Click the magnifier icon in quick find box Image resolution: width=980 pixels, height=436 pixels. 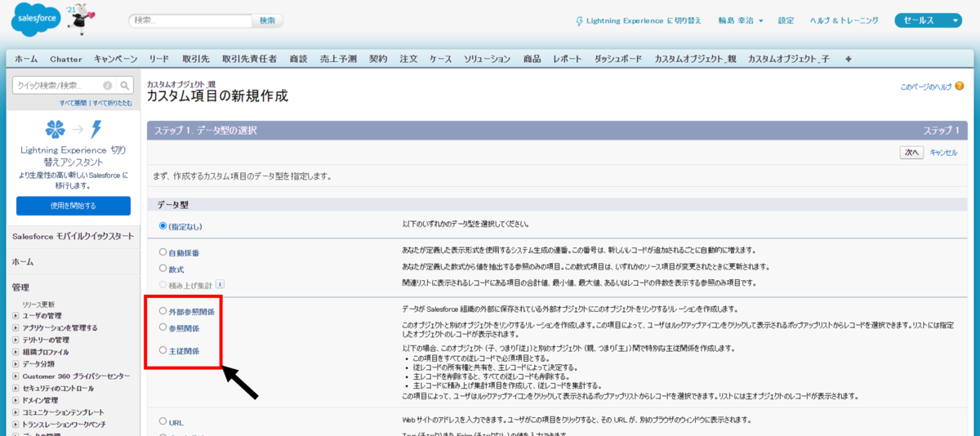pyautogui.click(x=125, y=85)
